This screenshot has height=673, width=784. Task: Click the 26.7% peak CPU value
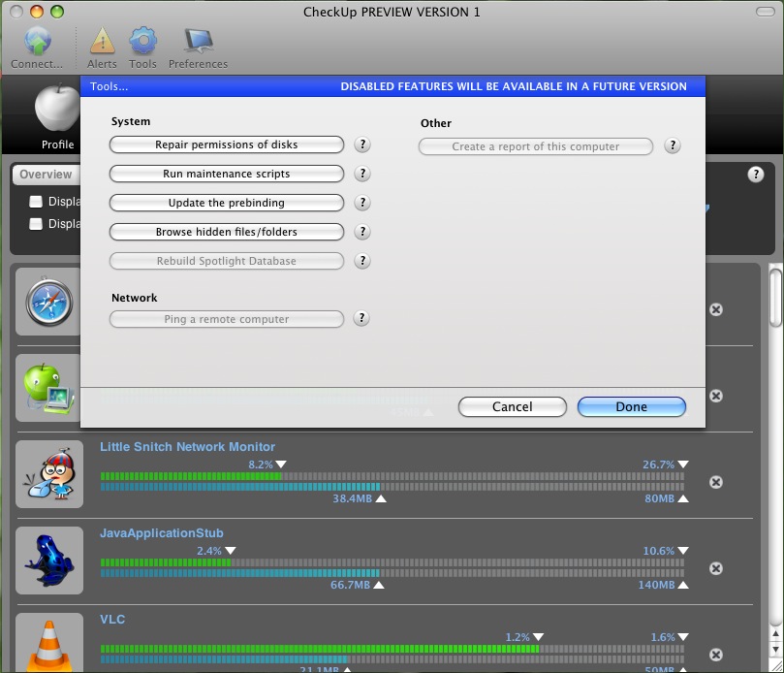658,465
